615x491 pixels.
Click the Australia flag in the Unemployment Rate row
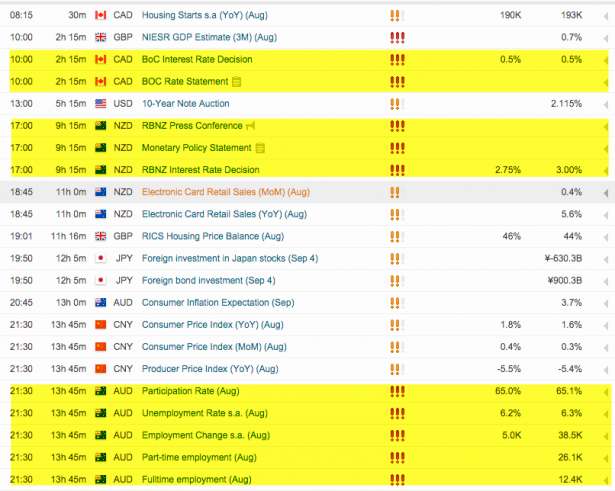101,413
